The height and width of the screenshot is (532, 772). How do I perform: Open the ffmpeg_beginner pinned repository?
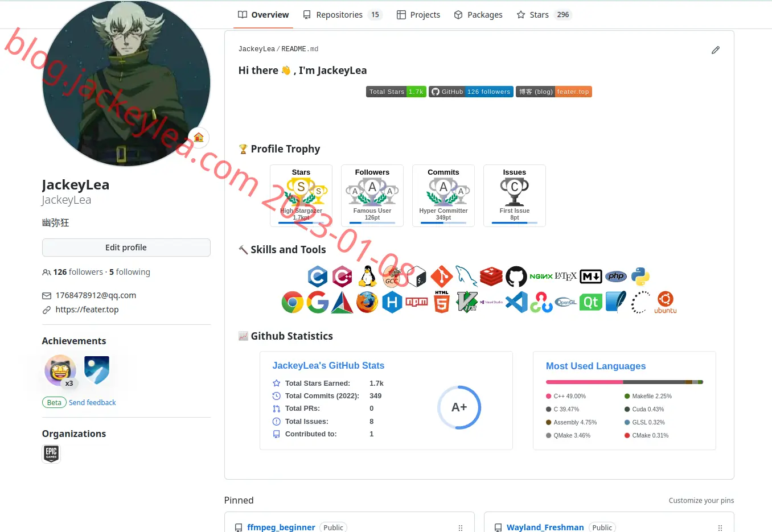click(281, 527)
